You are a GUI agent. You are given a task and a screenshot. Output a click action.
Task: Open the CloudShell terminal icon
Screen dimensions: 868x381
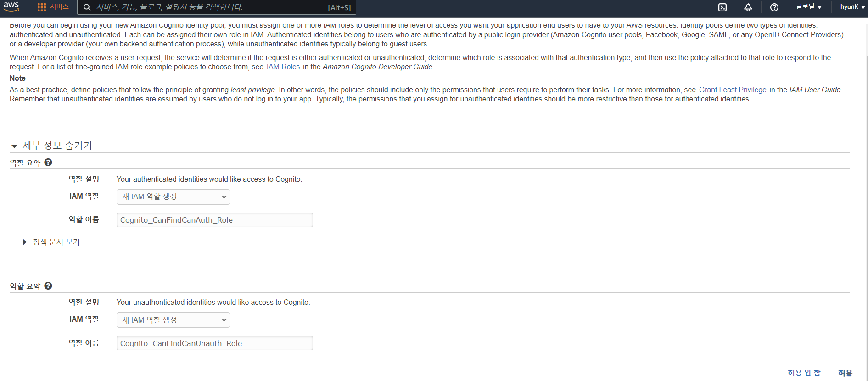point(722,7)
